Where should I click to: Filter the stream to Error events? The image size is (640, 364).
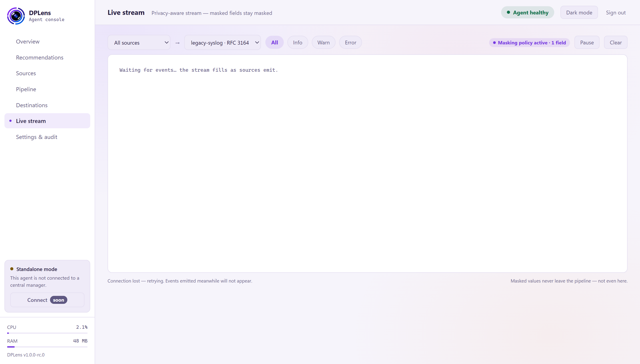(x=350, y=42)
